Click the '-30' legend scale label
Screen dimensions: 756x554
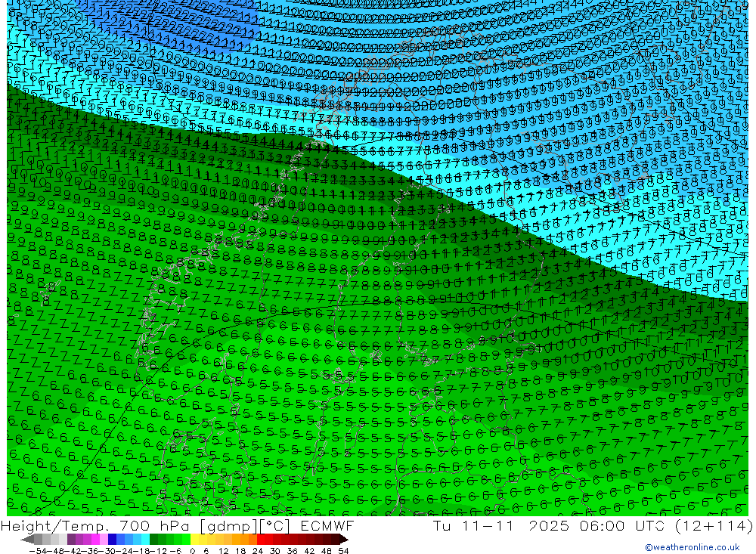pyautogui.click(x=107, y=551)
